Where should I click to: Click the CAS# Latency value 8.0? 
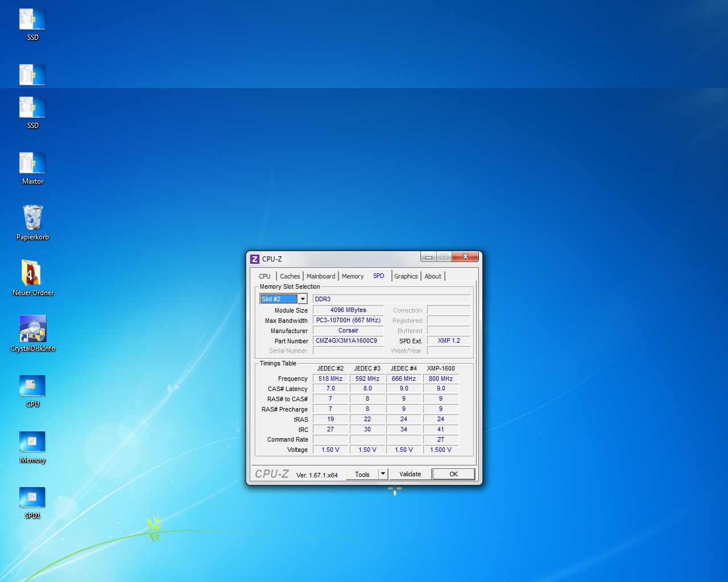pyautogui.click(x=367, y=389)
